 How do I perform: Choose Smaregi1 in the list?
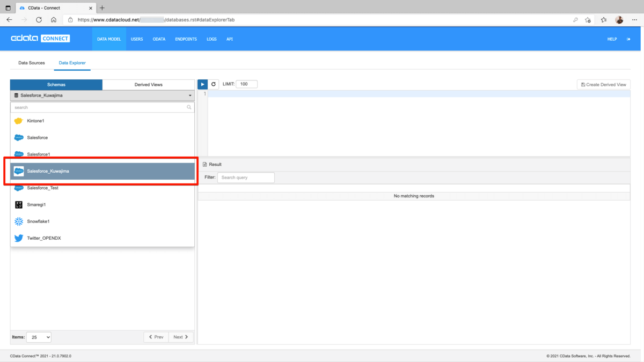tap(103, 205)
